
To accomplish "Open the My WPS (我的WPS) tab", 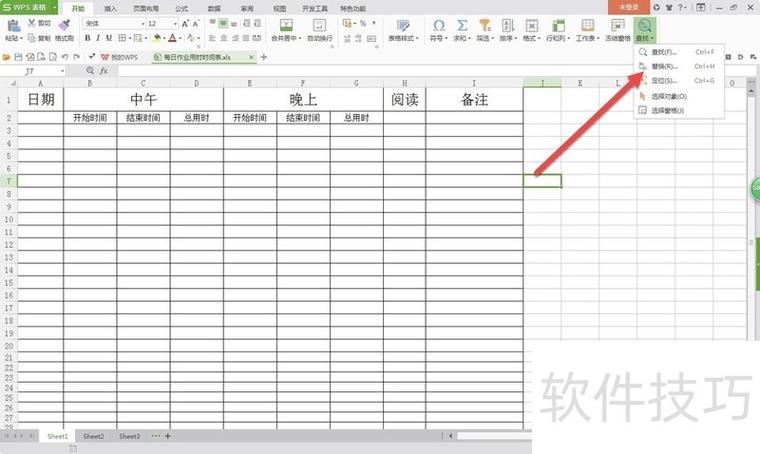I will click(119, 57).
